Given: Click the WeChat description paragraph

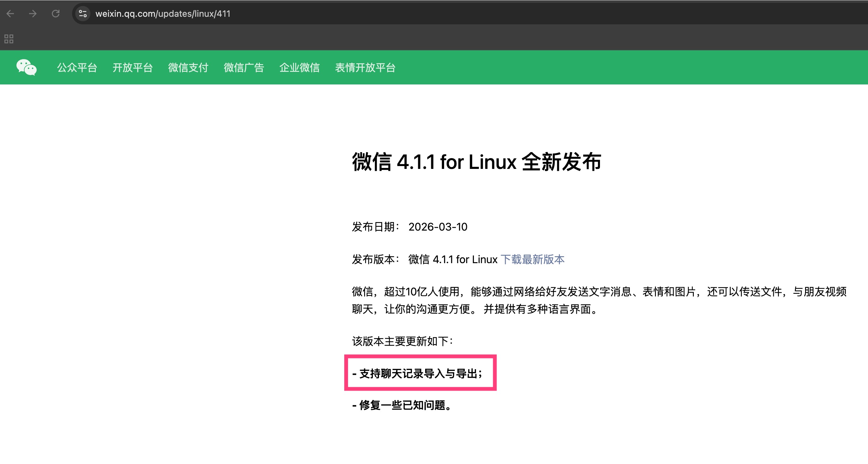Looking at the screenshot, I should point(598,300).
